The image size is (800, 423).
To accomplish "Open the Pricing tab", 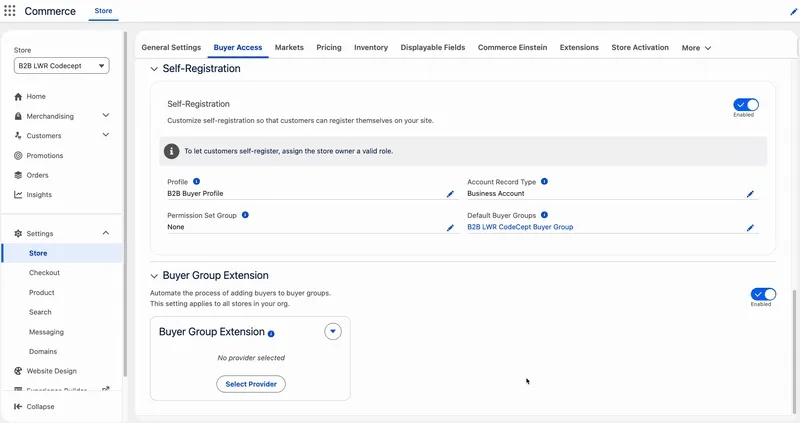I will 329,47.
